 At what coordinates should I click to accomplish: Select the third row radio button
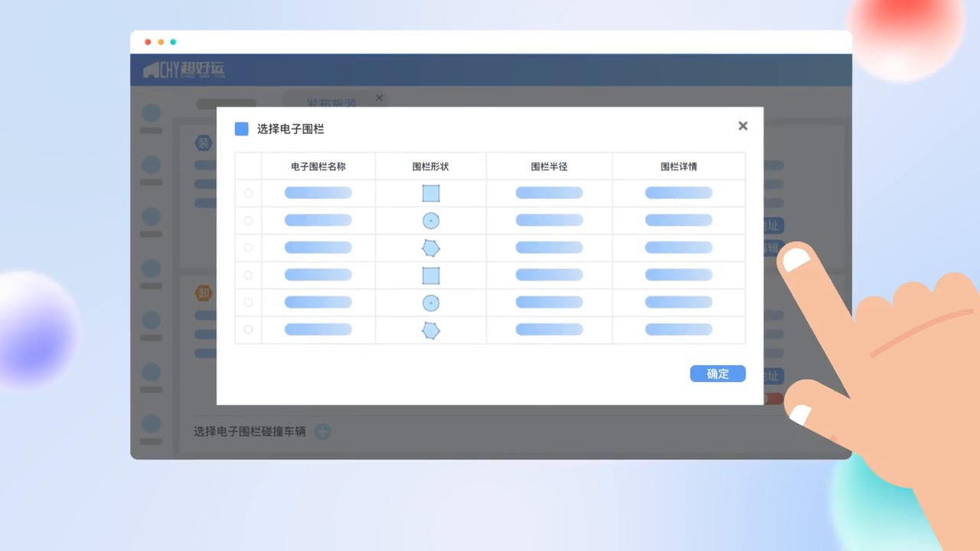click(248, 248)
